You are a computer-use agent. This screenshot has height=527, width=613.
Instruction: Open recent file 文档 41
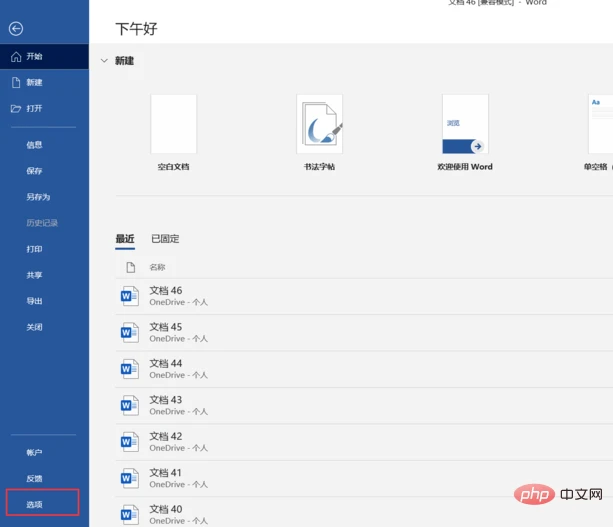pyautogui.click(x=364, y=478)
